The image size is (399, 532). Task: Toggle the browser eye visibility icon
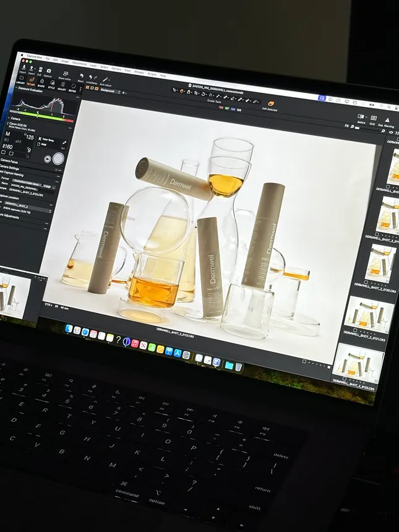[x=391, y=132]
